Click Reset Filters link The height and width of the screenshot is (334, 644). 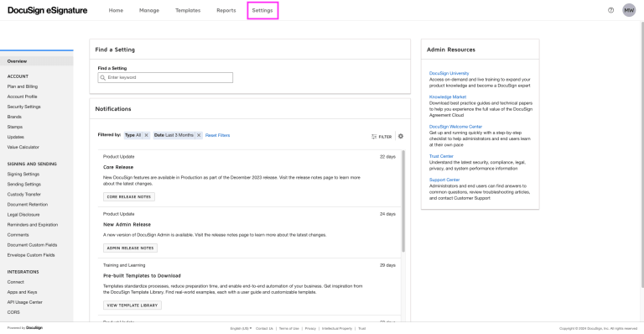tap(218, 135)
